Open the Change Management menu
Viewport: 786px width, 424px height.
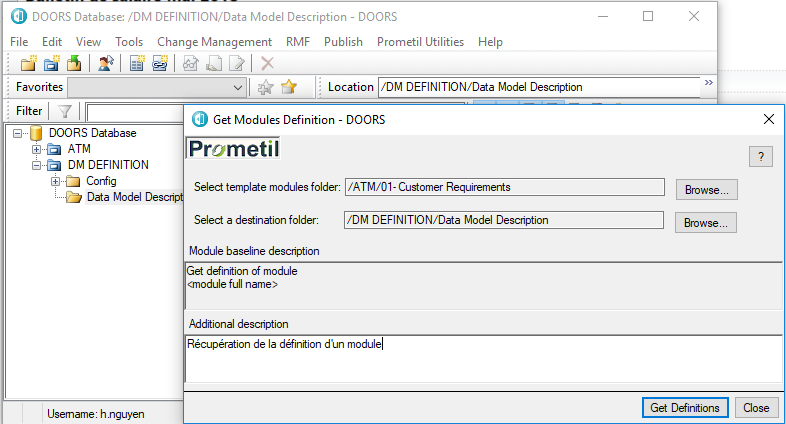coord(215,42)
